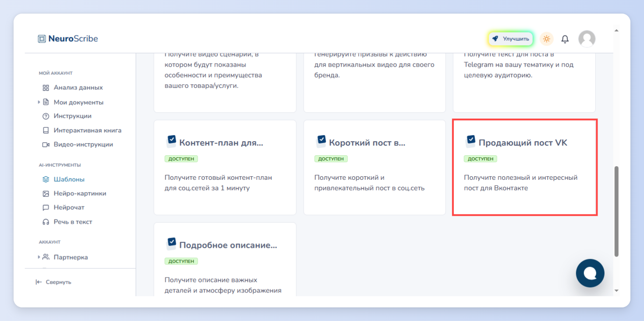
Task: Open Анализ данных in the sidebar
Action: tap(78, 88)
